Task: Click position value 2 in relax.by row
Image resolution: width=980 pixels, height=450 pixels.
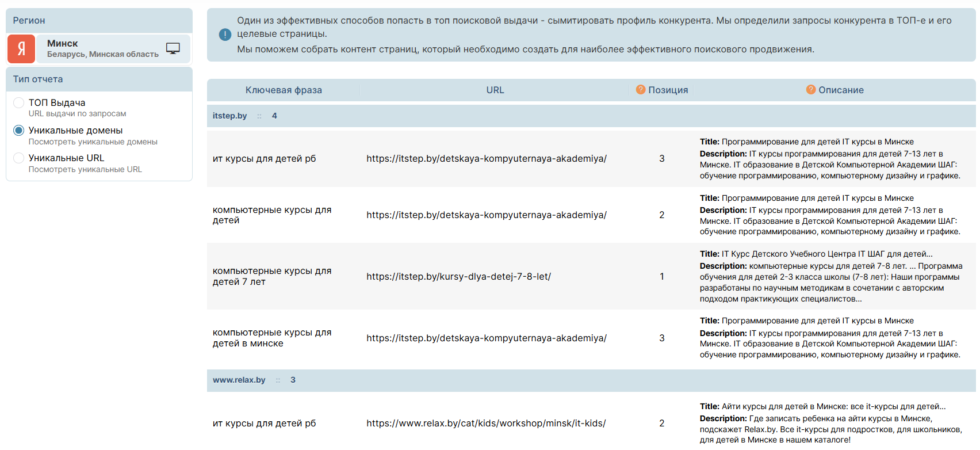Action: (662, 423)
